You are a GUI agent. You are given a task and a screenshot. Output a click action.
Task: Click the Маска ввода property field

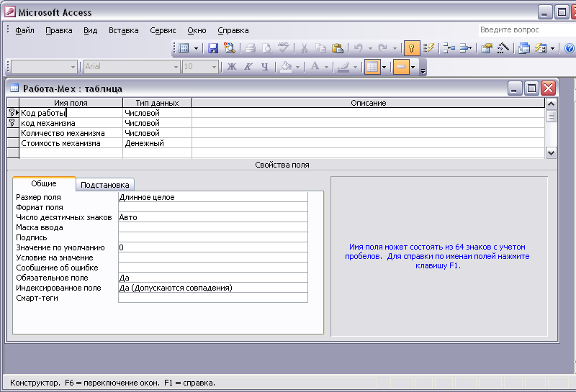coord(213,227)
